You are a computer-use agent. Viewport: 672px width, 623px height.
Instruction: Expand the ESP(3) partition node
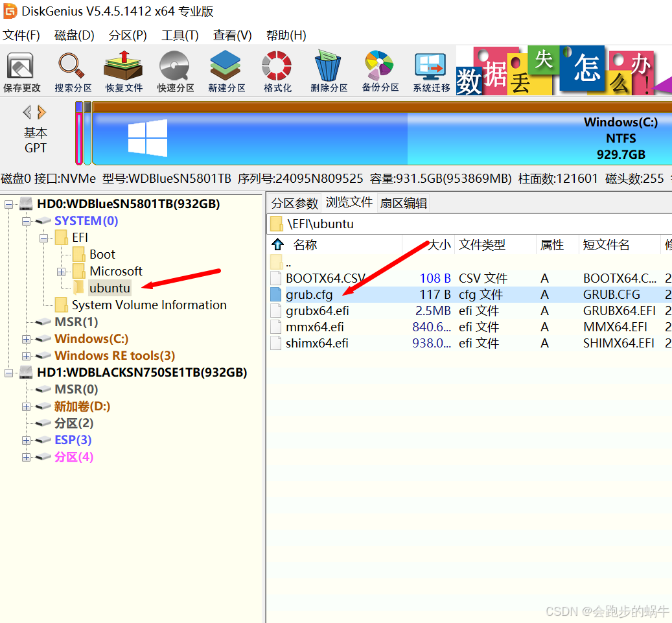(26, 440)
